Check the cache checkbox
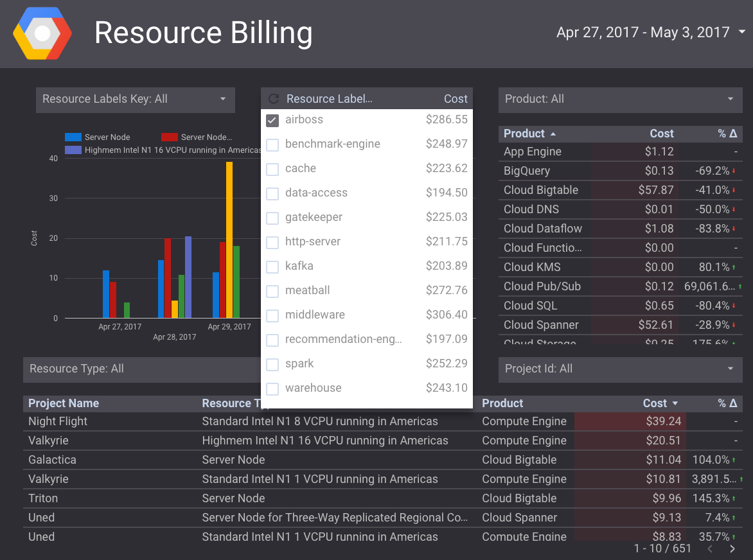The height and width of the screenshot is (560, 753). [272, 170]
